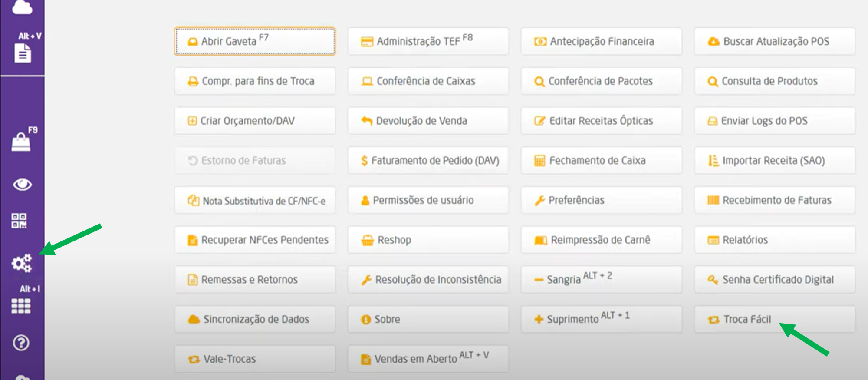Open the shopping bag F9 icon
This screenshot has width=868, height=380.
21,142
